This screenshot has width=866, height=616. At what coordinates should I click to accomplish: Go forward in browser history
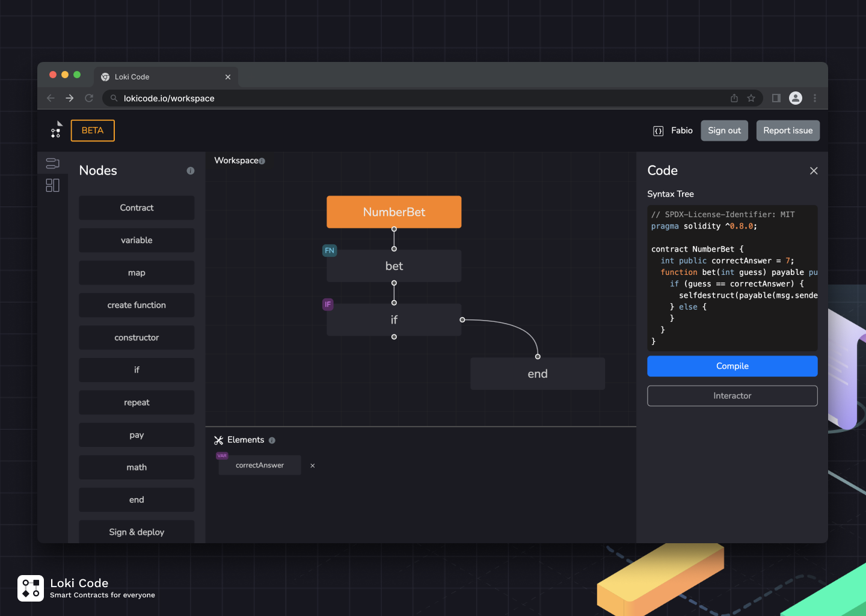[x=70, y=98]
